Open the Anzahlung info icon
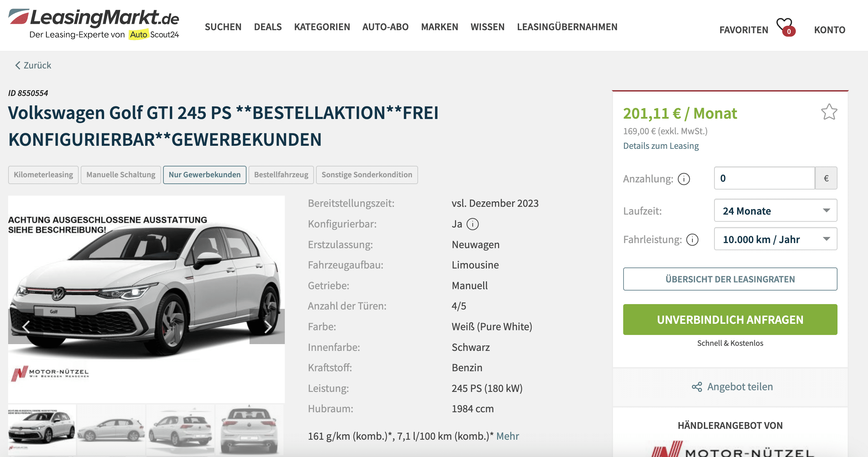Viewport: 868px width, 457px height. [x=684, y=179]
